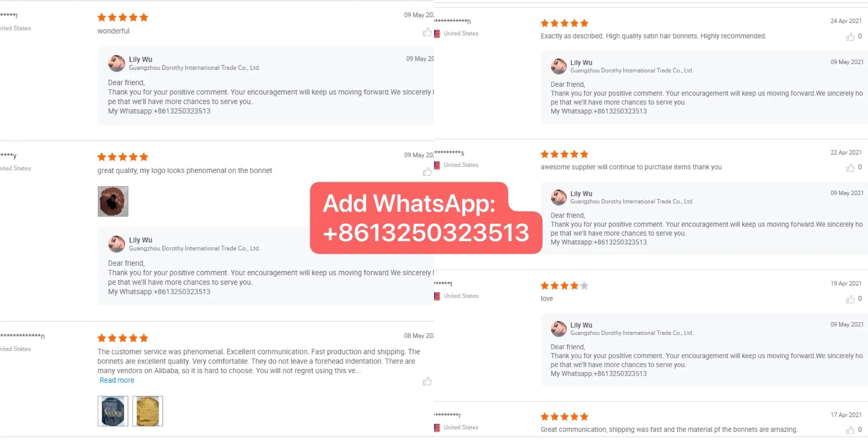Like the 'awesome supplier' review

(x=850, y=168)
